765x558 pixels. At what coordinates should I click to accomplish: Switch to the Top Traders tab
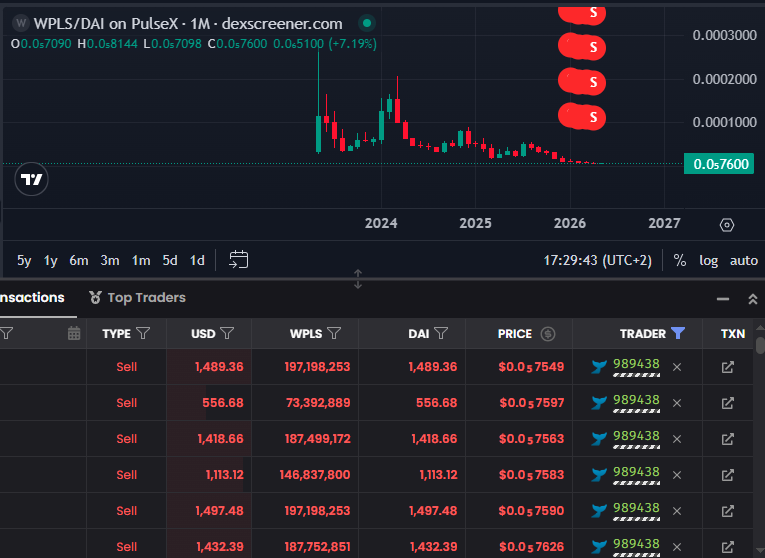[x=137, y=298]
